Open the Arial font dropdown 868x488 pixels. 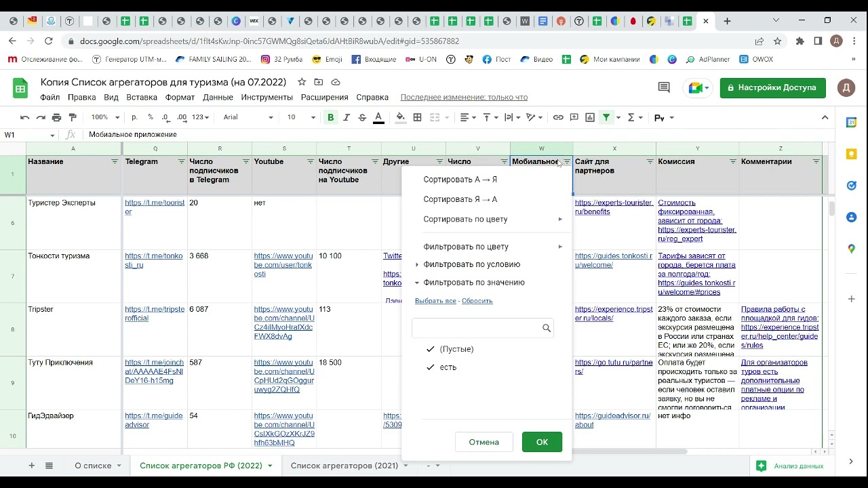248,117
